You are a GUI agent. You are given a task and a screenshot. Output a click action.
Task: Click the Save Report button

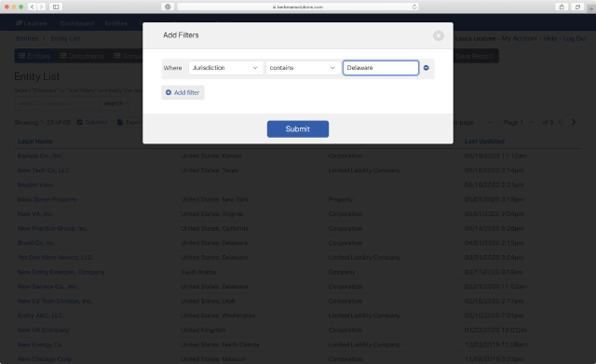click(x=474, y=56)
